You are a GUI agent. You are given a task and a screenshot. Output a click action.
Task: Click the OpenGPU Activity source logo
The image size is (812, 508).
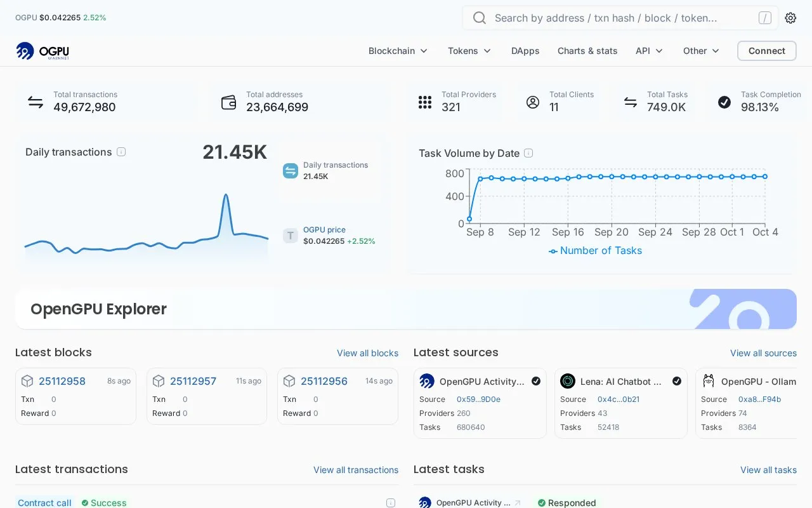pyautogui.click(x=427, y=381)
